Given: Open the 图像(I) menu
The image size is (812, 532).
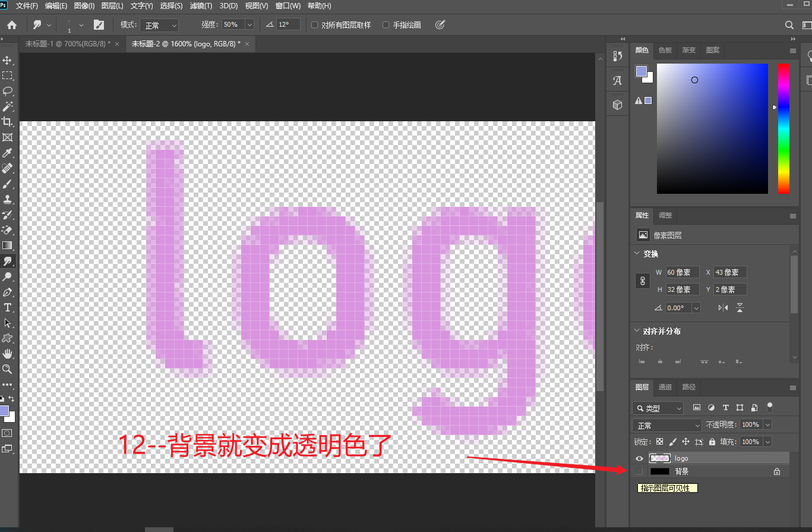Looking at the screenshot, I should point(84,6).
